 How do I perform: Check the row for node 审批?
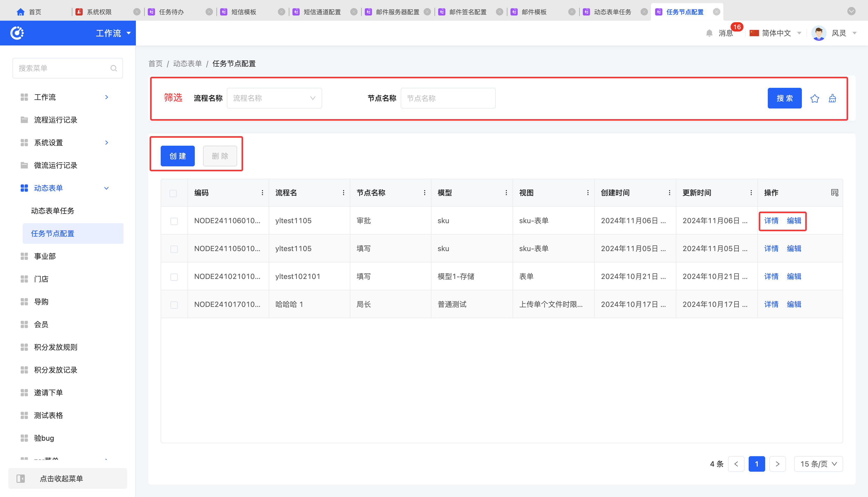[174, 221]
